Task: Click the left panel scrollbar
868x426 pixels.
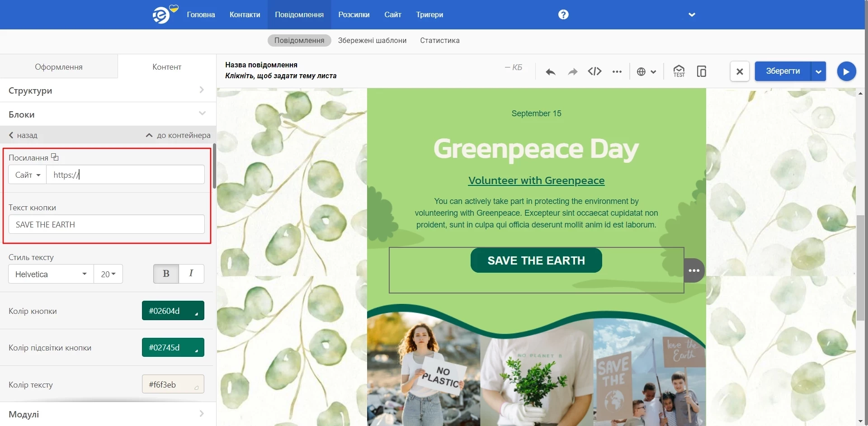Action: point(214,166)
